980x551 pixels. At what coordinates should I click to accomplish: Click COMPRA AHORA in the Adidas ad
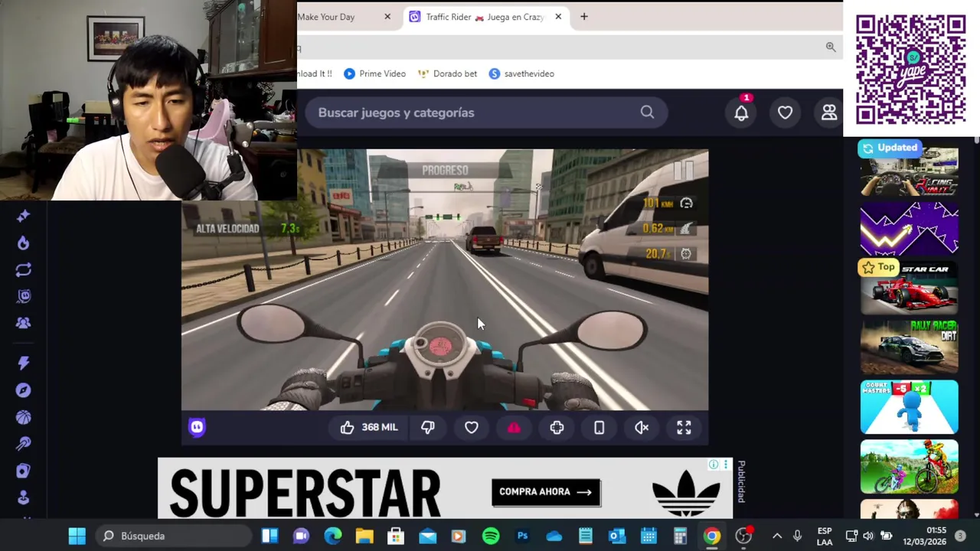point(546,492)
